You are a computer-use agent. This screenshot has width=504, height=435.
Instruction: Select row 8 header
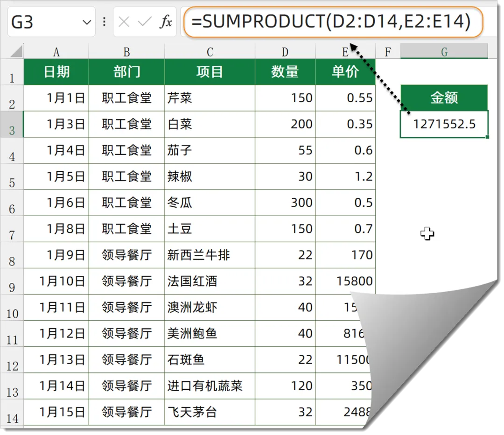point(12,256)
